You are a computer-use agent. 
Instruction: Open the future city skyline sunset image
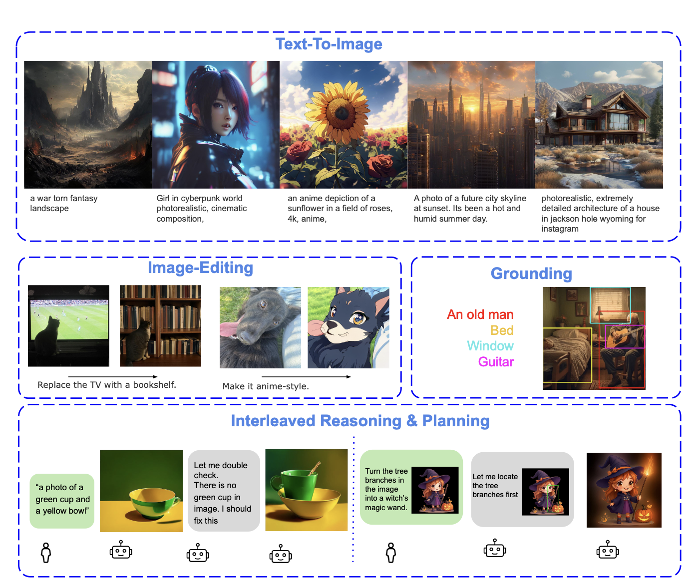click(471, 124)
